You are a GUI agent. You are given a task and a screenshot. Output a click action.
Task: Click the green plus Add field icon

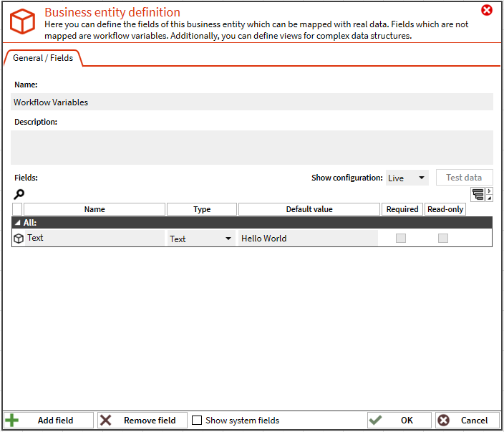(12, 421)
